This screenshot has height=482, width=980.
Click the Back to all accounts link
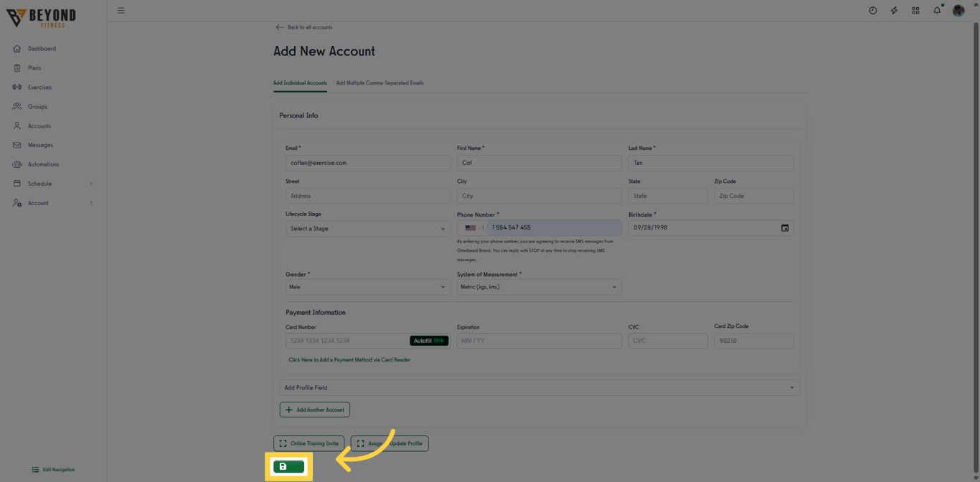point(304,27)
